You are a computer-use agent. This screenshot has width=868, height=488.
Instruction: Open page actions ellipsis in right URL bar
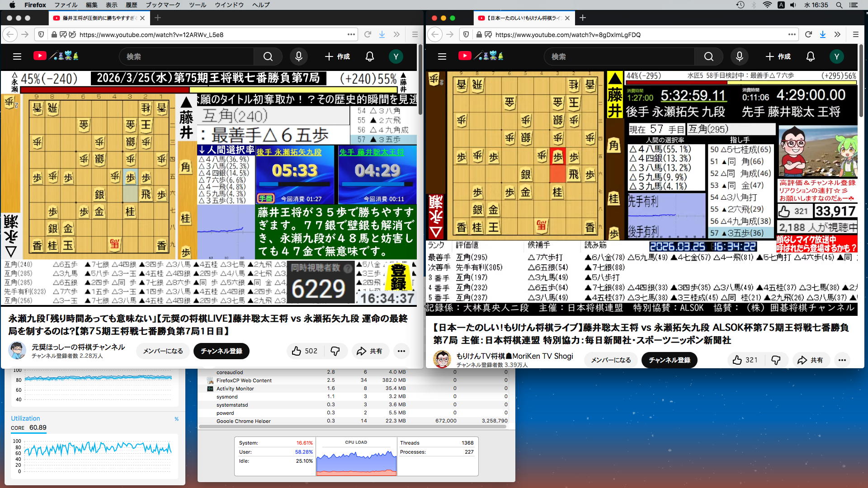click(792, 34)
